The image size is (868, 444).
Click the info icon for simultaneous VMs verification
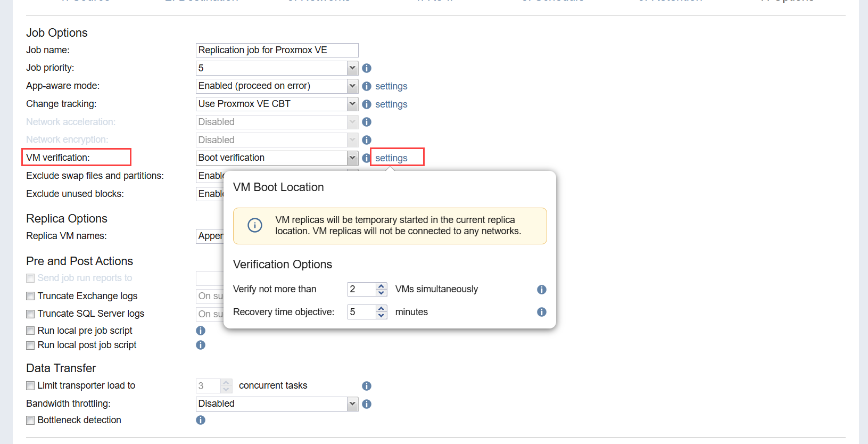point(542,290)
